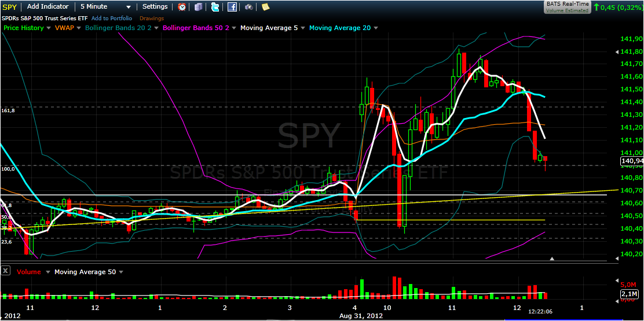Click the 2,1M volume value label
The width and height of the screenshot is (644, 321).
[629, 294]
